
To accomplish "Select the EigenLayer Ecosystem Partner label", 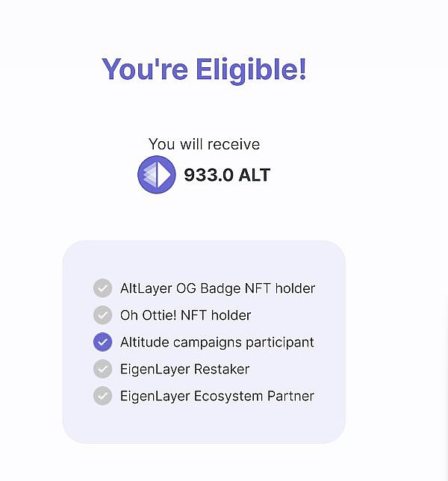I will (x=217, y=396).
